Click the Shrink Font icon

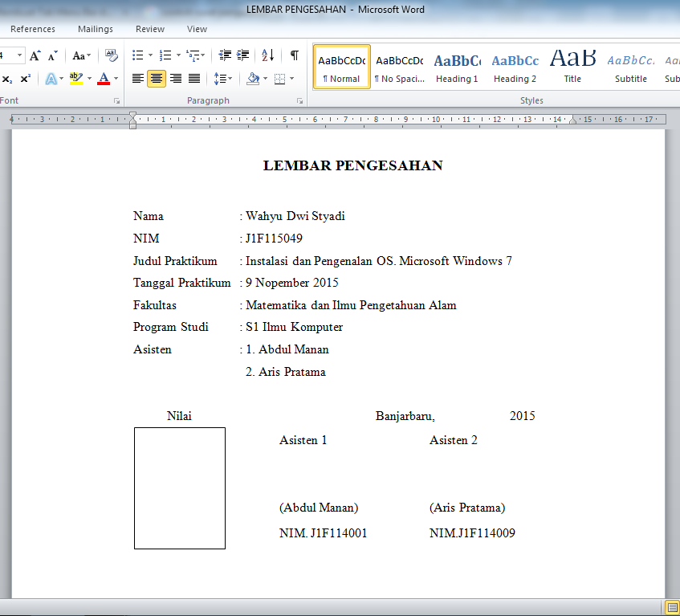click(52, 55)
